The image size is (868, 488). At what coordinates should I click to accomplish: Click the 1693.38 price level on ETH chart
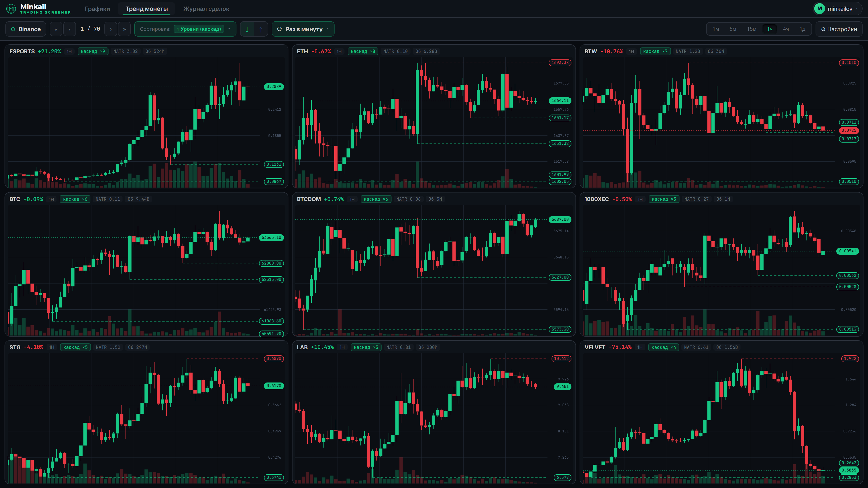click(x=560, y=63)
